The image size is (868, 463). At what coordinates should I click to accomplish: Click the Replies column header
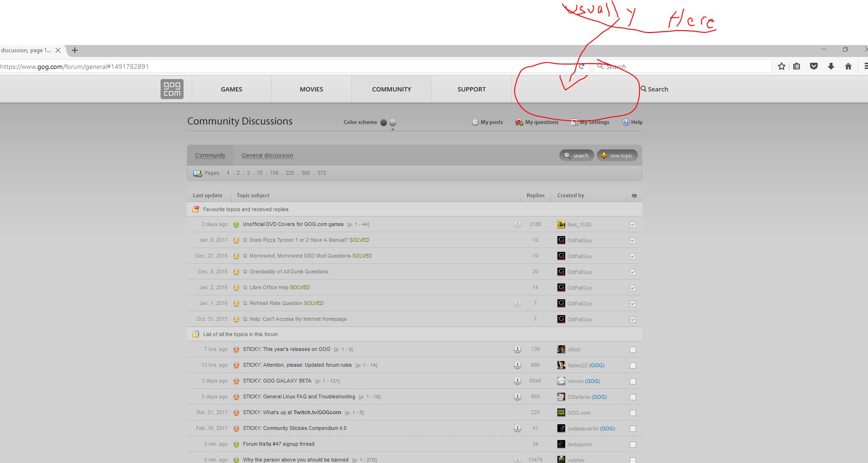tap(535, 195)
